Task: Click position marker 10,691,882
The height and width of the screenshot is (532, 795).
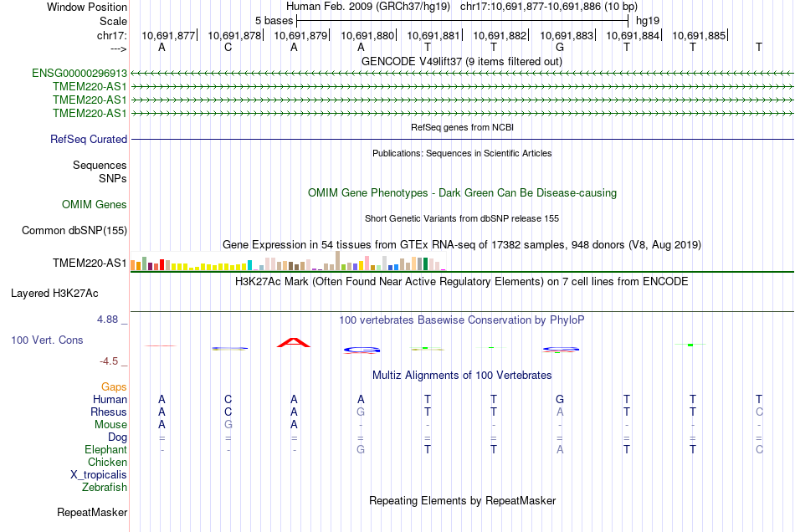Action: pyautogui.click(x=500, y=35)
